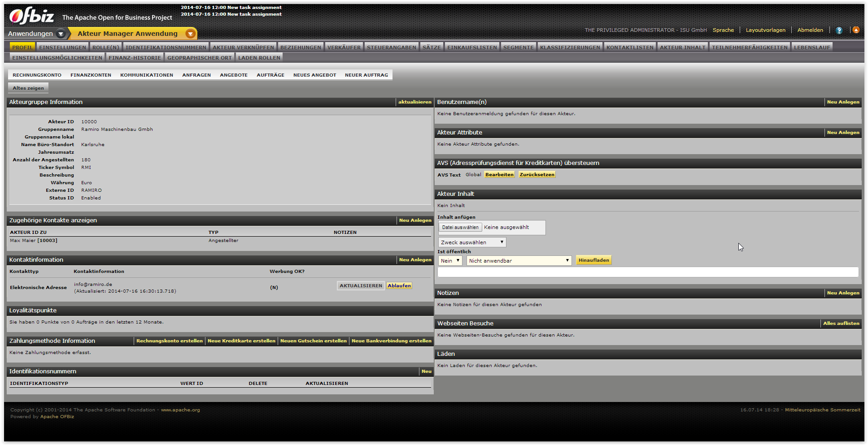Open the Beziehungen tab
Viewport: 868px width, 445px height.
[x=301, y=47]
